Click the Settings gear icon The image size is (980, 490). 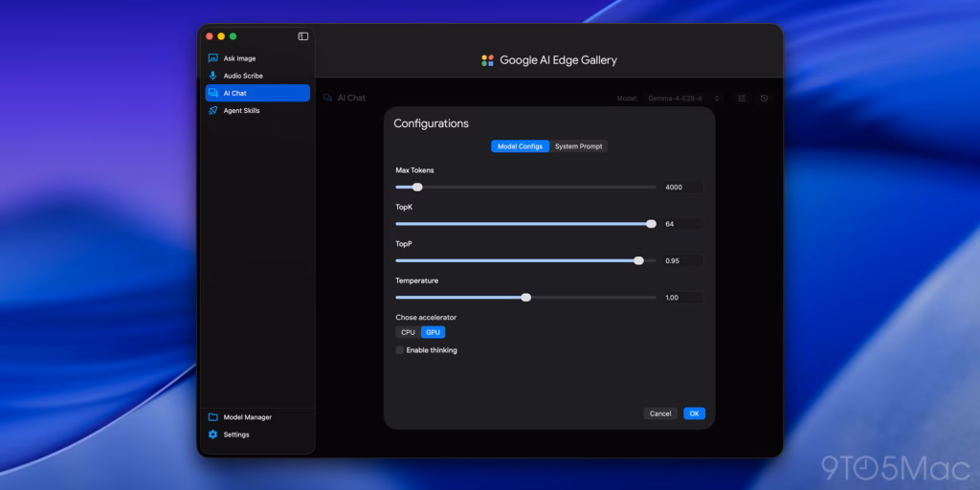[x=213, y=434]
